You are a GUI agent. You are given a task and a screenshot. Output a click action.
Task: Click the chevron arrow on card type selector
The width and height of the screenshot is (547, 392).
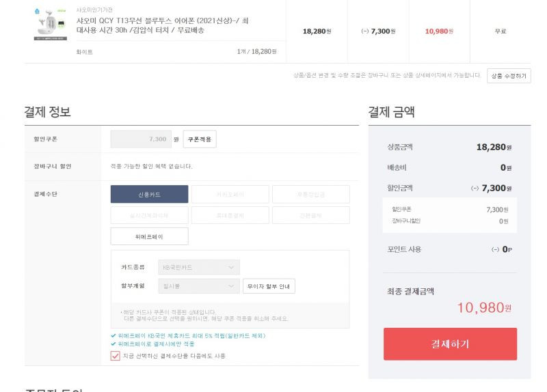[231, 267]
